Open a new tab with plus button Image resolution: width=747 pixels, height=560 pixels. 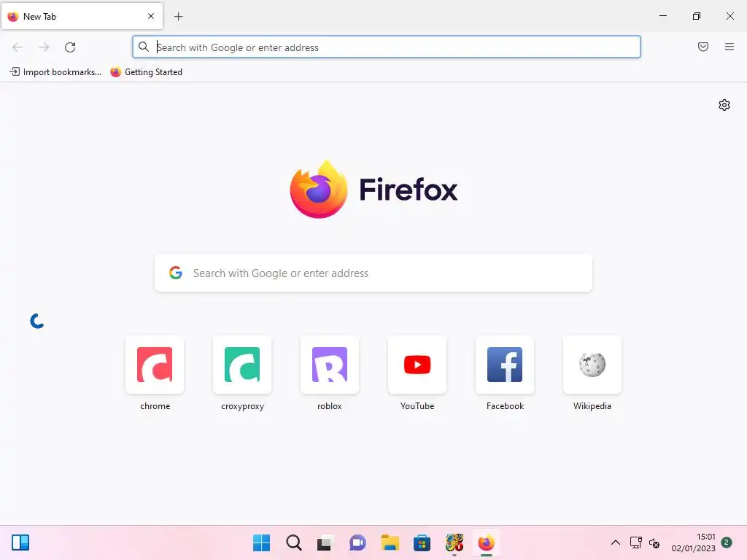point(178,17)
